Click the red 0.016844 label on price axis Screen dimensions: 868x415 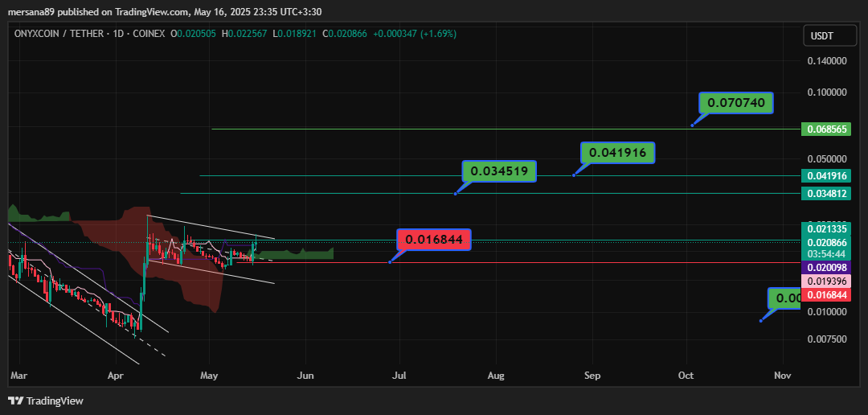[x=826, y=295]
